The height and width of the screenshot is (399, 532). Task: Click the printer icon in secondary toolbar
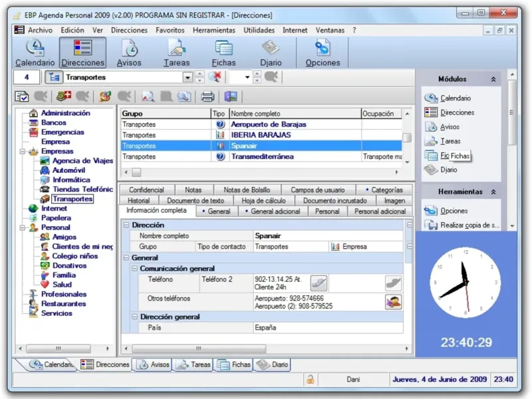pos(207,96)
